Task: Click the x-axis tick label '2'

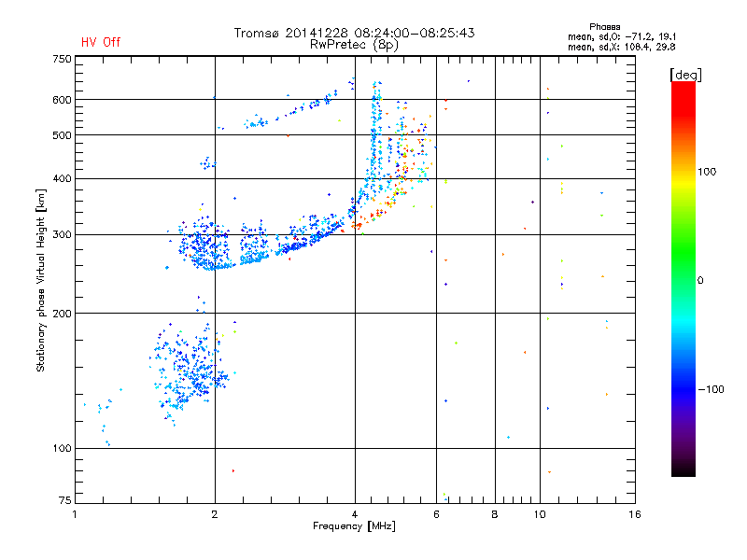Action: [x=215, y=514]
